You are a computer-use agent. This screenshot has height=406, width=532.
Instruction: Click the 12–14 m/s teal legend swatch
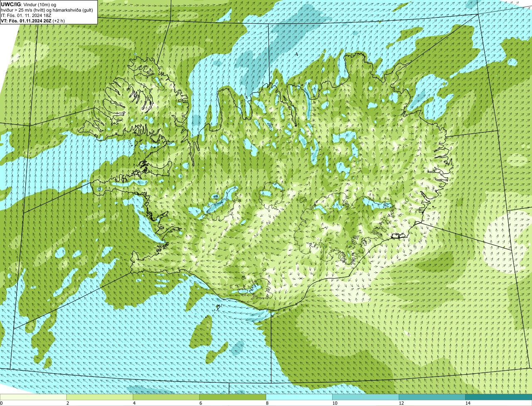tap(432, 397)
